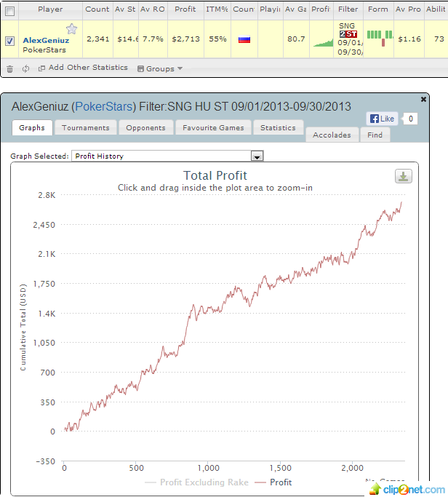Click the green profit sparkline thumbnail
Screen dimensions: 448x497
click(323, 42)
